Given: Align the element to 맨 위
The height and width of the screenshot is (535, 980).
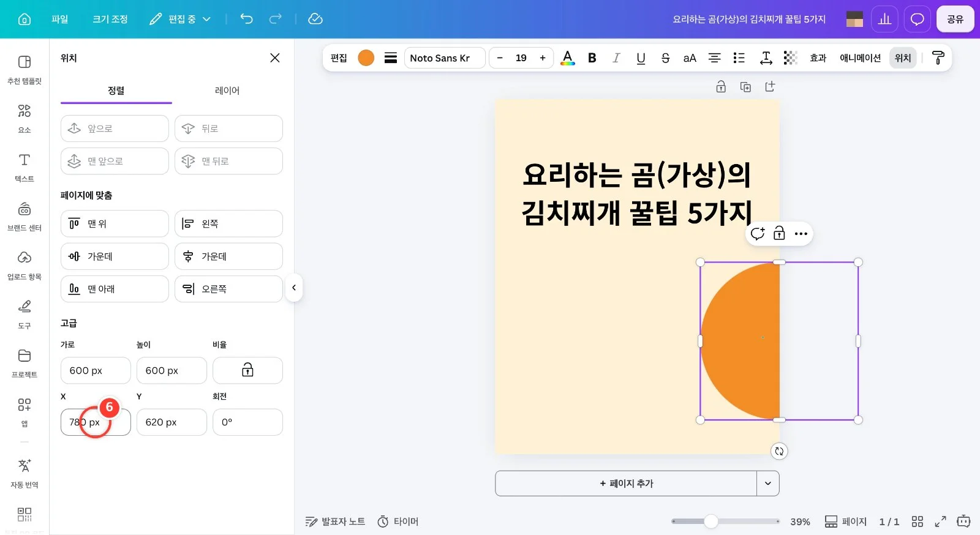Looking at the screenshot, I should tap(115, 223).
